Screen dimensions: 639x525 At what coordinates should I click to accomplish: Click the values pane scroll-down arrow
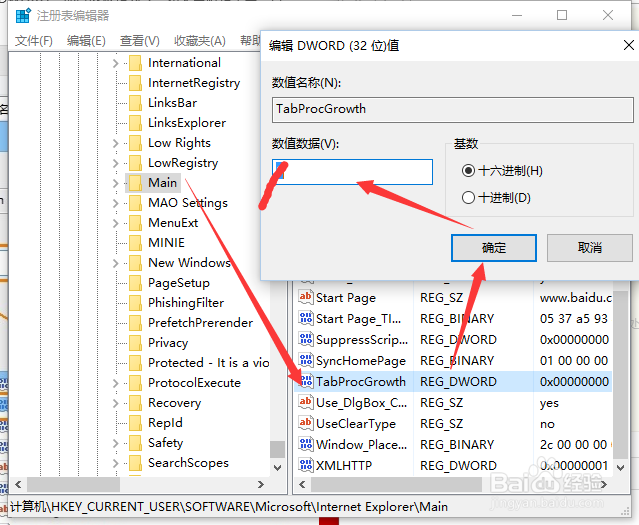coord(620,468)
